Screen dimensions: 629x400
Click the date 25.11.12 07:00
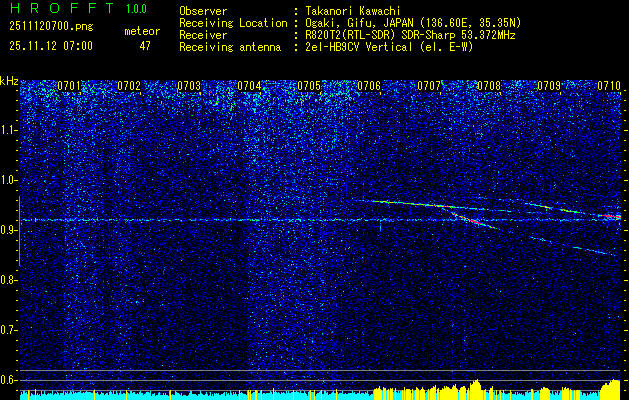51,46
